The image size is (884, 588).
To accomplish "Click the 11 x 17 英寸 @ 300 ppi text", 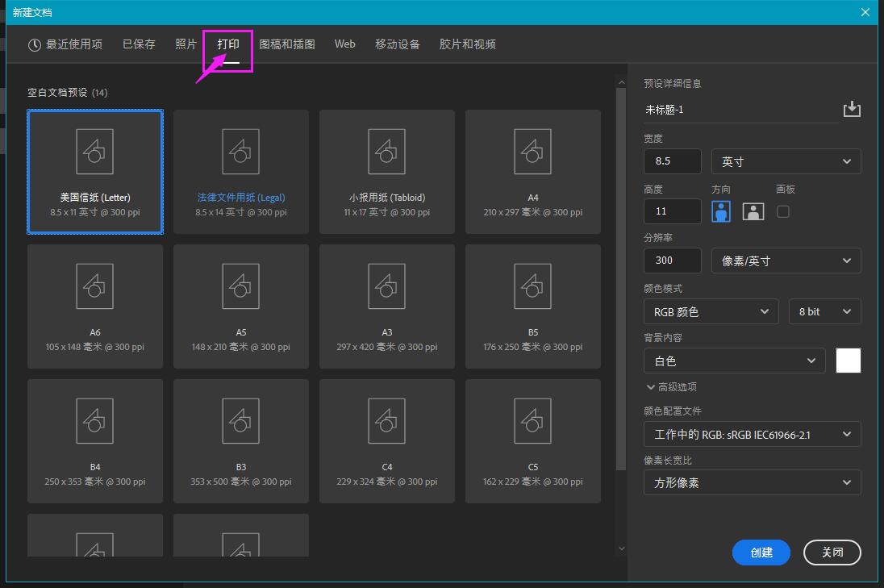I will [x=387, y=213].
